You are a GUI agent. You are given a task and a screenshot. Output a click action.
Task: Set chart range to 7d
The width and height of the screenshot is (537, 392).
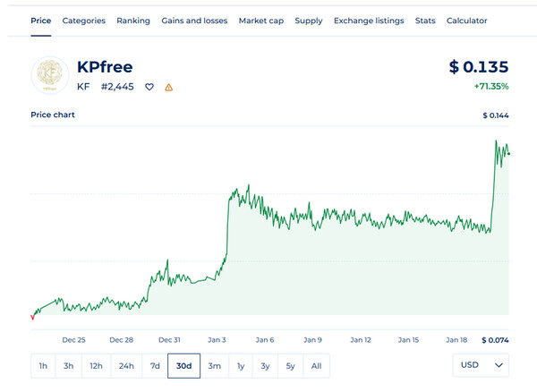click(155, 365)
